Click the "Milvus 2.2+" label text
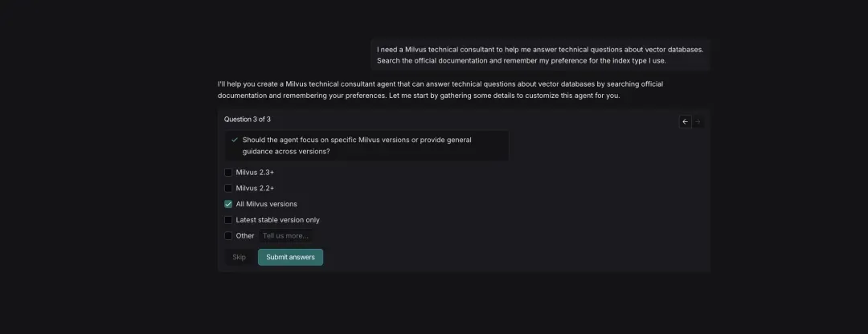 (255, 188)
